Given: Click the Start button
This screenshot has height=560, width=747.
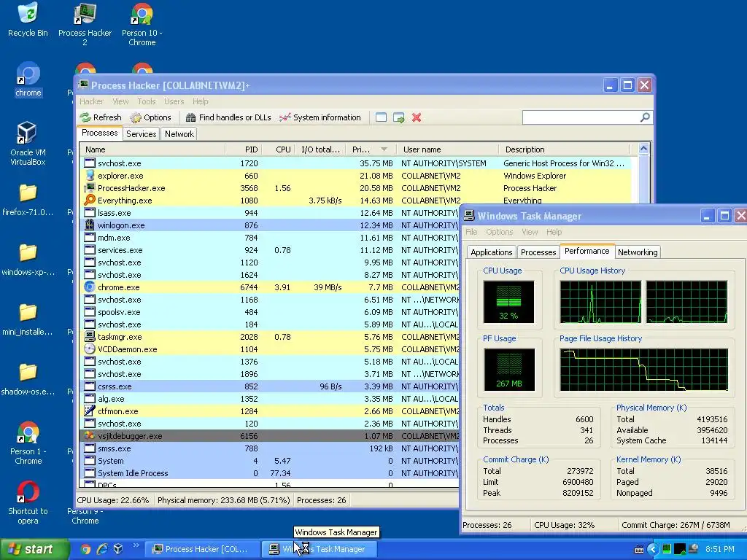Looking at the screenshot, I should tap(34, 549).
